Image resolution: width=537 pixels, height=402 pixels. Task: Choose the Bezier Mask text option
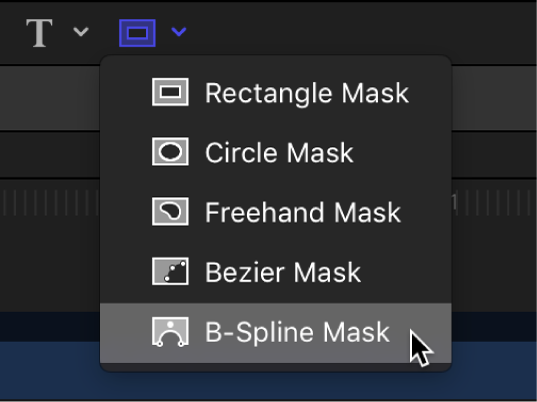(x=283, y=272)
